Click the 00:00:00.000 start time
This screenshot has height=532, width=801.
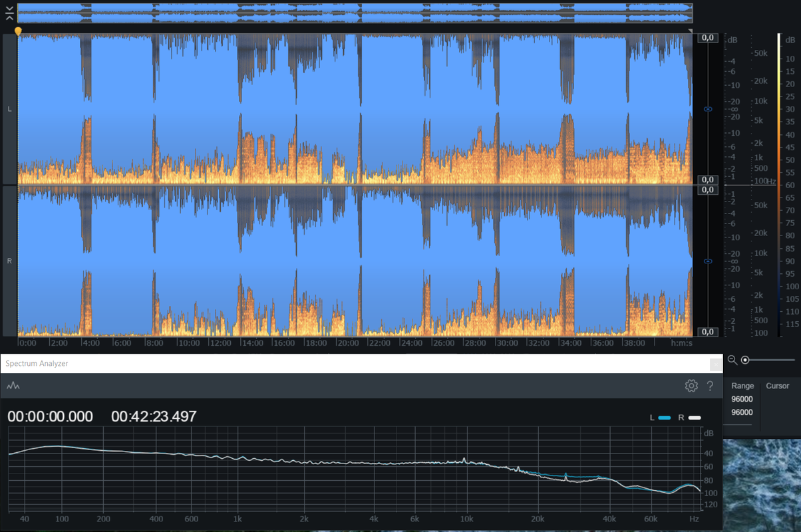(x=51, y=417)
